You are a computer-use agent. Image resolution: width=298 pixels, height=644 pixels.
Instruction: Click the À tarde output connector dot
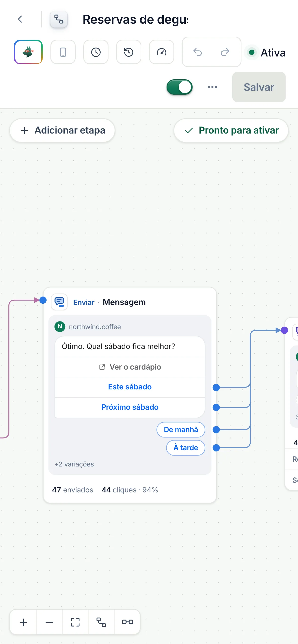coord(216,448)
